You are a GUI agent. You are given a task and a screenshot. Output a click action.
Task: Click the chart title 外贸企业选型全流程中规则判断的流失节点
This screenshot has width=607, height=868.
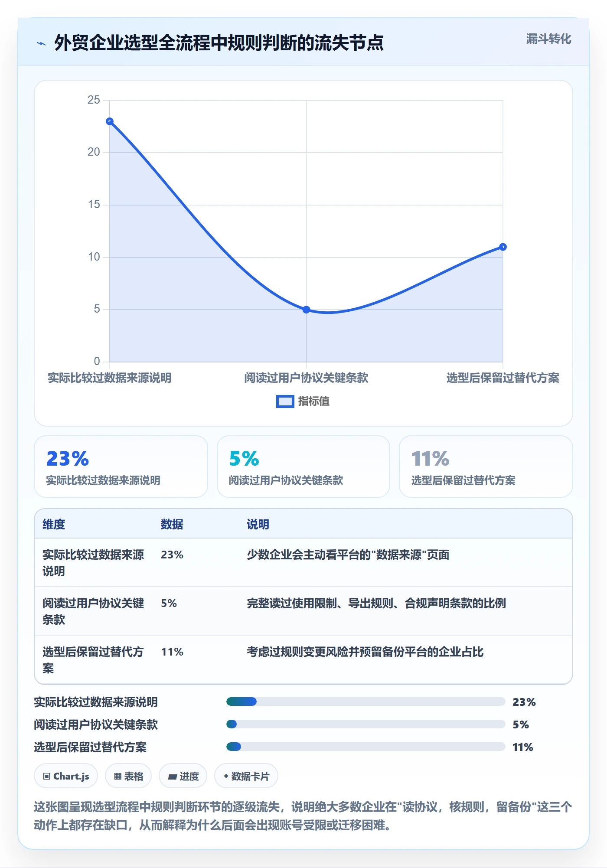tap(219, 43)
